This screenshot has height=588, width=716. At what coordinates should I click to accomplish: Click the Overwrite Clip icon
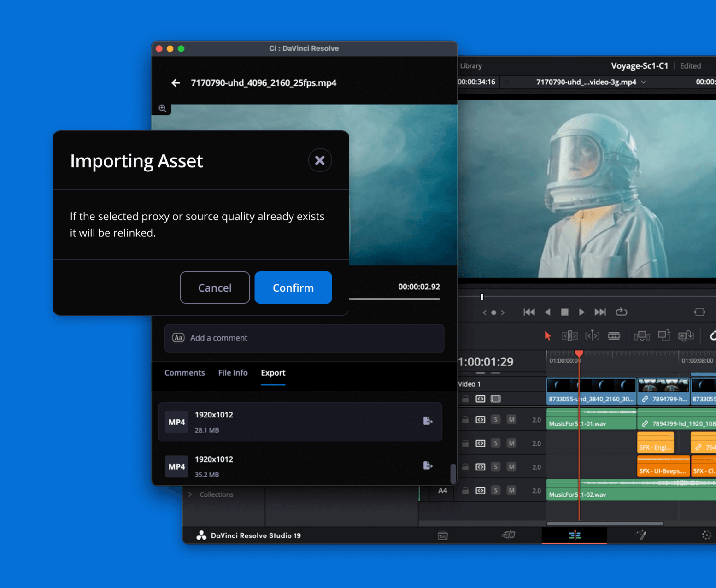[663, 336]
